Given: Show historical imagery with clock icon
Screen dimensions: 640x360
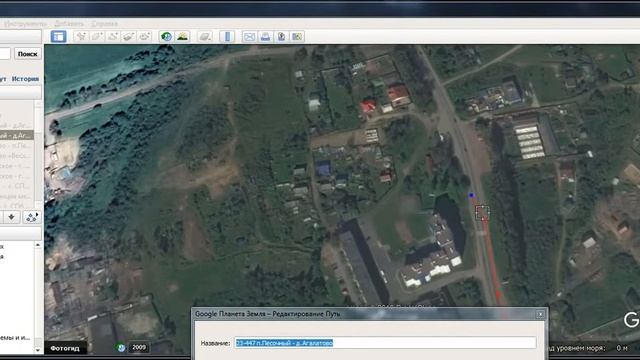Looking at the screenshot, I should pos(166,37).
